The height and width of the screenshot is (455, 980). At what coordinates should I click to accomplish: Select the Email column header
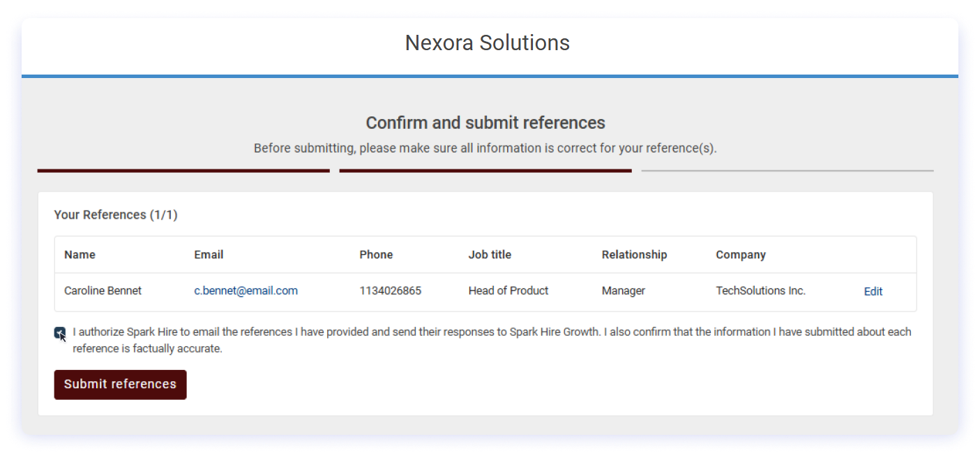pos(208,254)
